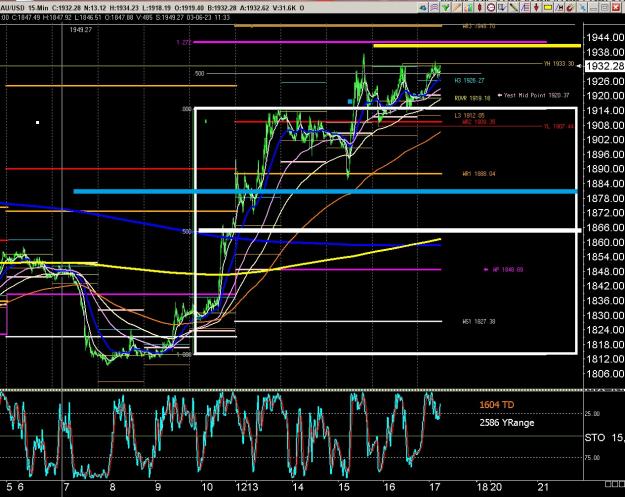Click the purple wavy lines toolbar icon
Viewport: 625px width, 497px height.
(x=434, y=8)
